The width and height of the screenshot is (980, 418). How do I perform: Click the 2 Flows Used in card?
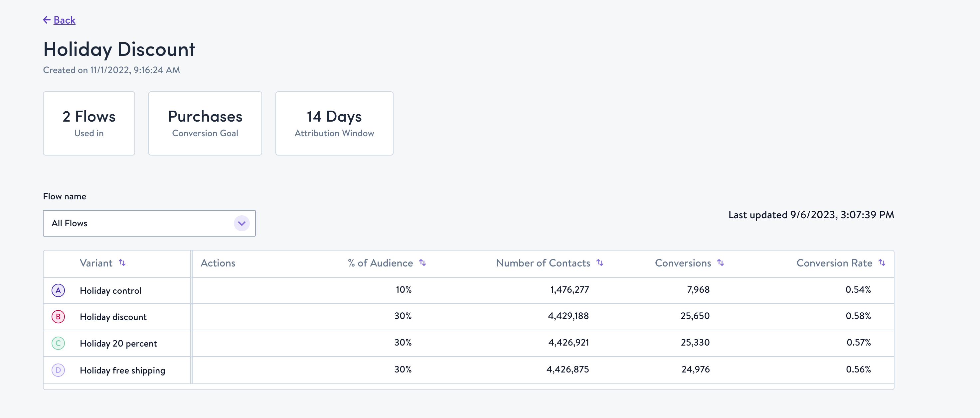pyautogui.click(x=89, y=123)
